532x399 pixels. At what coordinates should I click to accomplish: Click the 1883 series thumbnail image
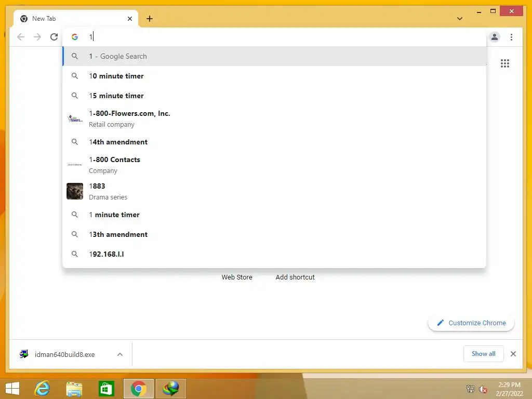(x=75, y=191)
